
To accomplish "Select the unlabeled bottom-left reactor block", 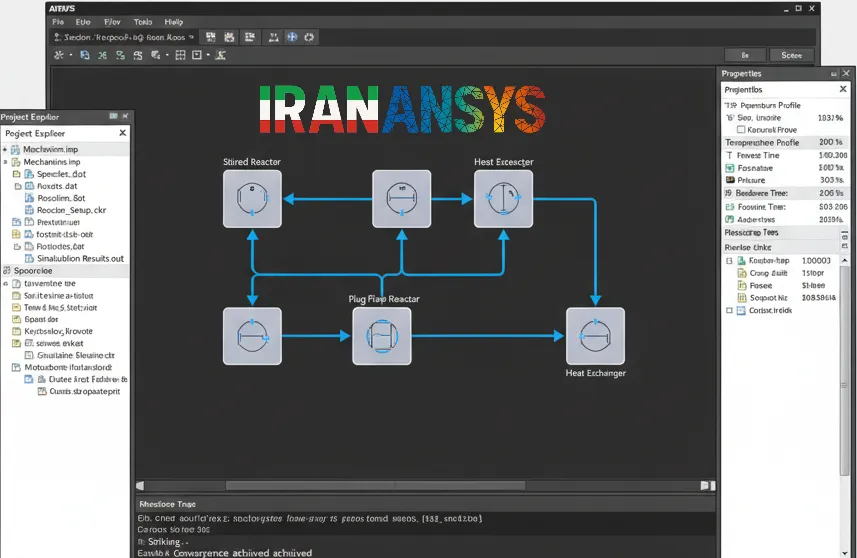I will (252, 336).
